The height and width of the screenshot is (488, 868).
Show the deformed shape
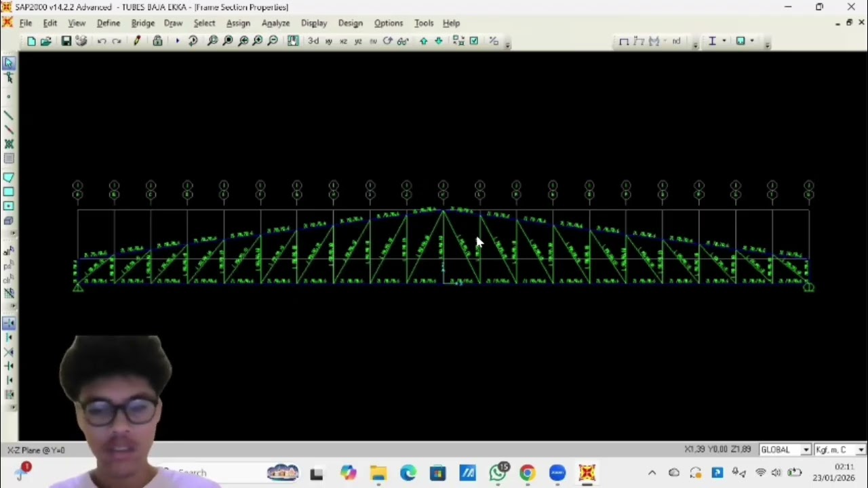point(639,41)
